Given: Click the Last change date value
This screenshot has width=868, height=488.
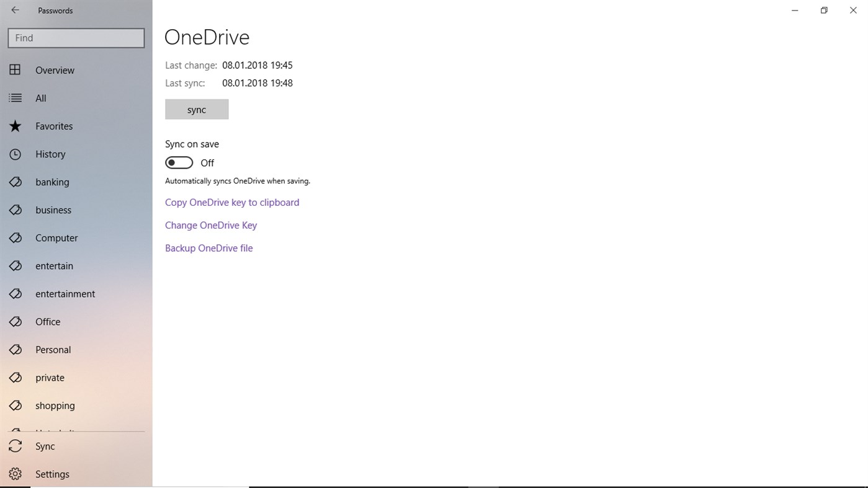Looking at the screenshot, I should coord(257,65).
